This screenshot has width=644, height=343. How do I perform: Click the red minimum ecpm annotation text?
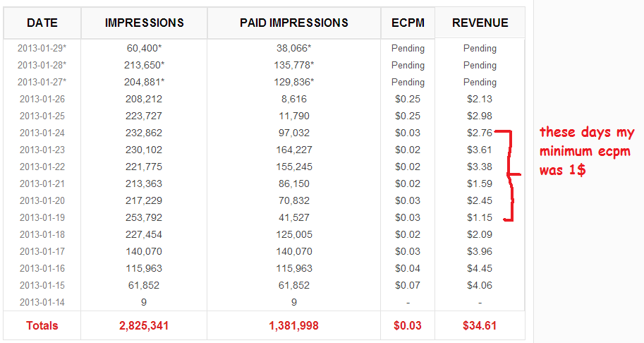[x=586, y=152]
